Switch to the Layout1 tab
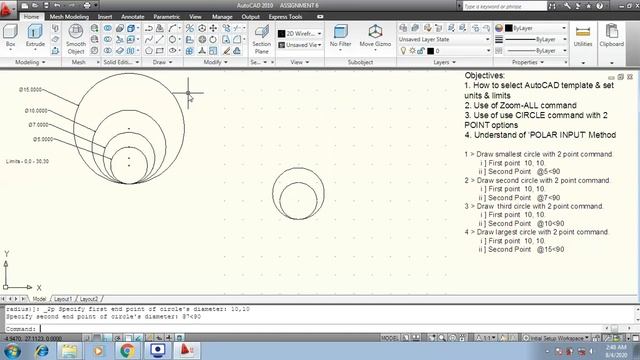The width and height of the screenshot is (640, 360). [x=63, y=299]
